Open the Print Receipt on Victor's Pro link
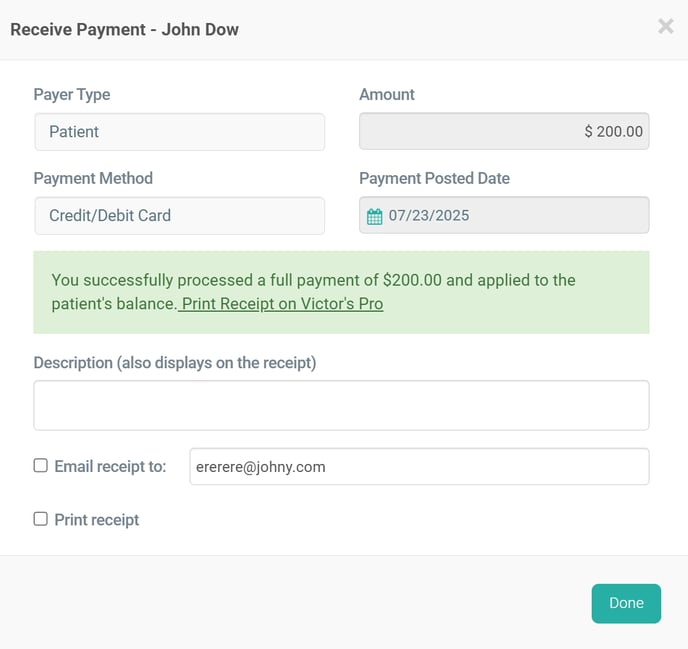 (281, 304)
